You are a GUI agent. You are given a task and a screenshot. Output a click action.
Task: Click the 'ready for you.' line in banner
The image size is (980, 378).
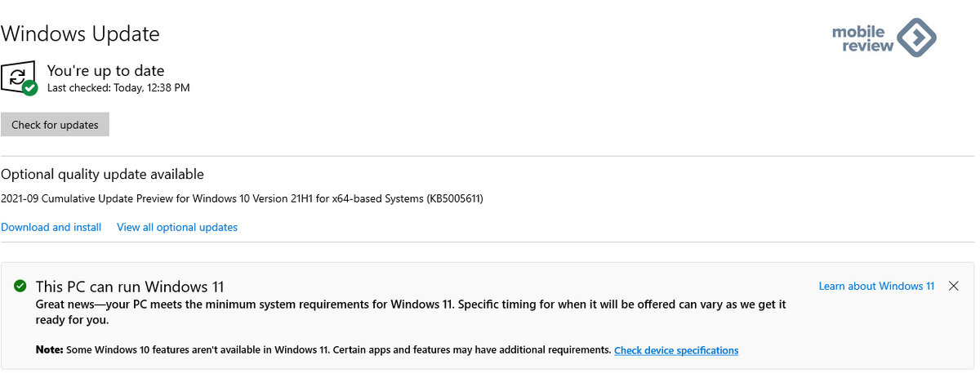pyautogui.click(x=70, y=321)
